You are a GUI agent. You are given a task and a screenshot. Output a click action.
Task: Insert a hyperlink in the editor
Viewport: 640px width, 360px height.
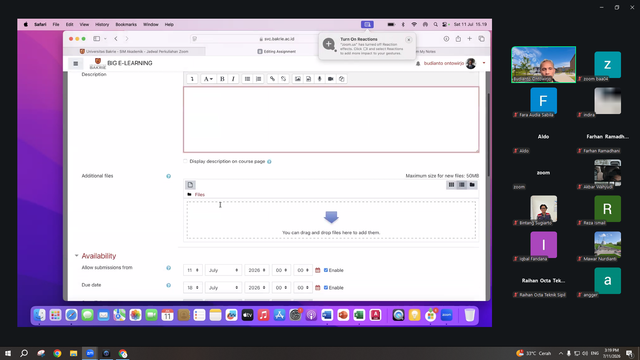[272, 79]
